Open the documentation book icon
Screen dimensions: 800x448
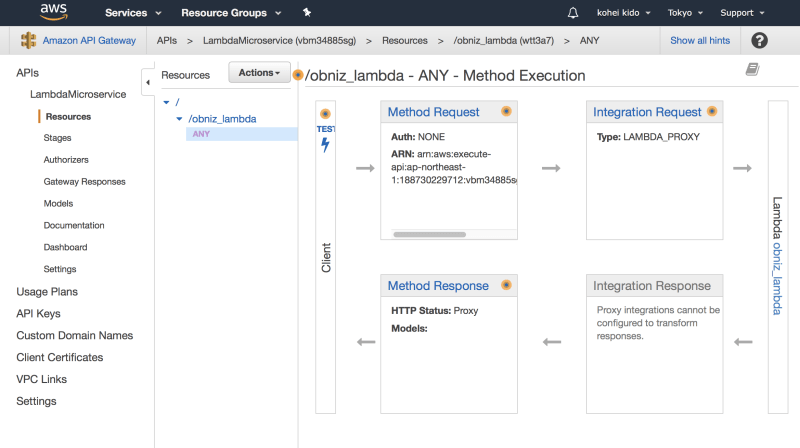pyautogui.click(x=752, y=69)
